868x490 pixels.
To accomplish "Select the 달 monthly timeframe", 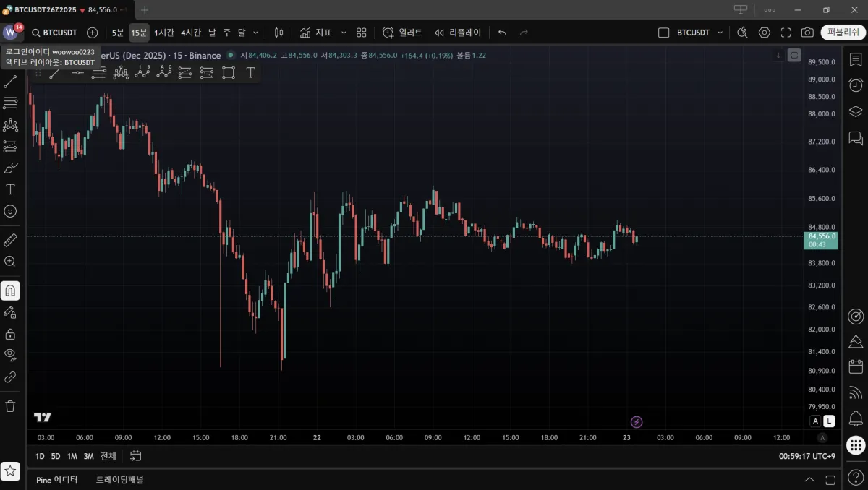I will [241, 33].
